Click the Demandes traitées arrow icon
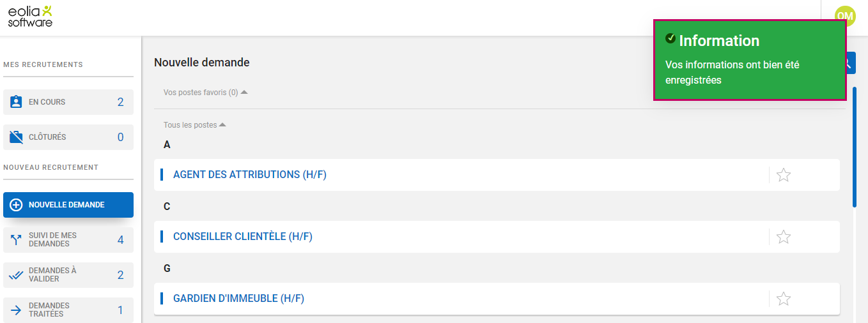The image size is (868, 323). (17, 310)
